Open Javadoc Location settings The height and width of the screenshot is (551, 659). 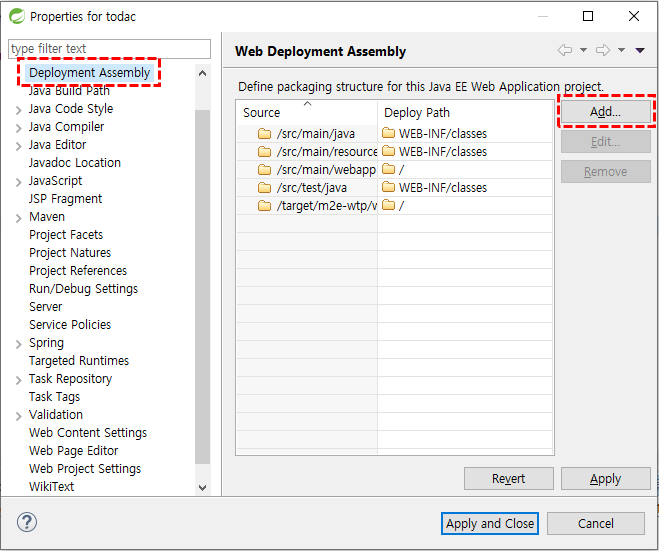click(x=75, y=163)
